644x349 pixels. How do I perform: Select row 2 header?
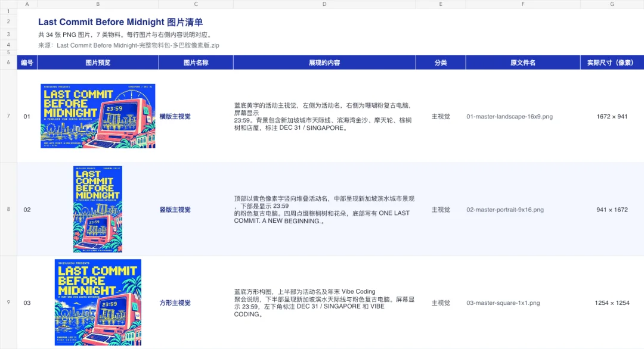pos(8,21)
